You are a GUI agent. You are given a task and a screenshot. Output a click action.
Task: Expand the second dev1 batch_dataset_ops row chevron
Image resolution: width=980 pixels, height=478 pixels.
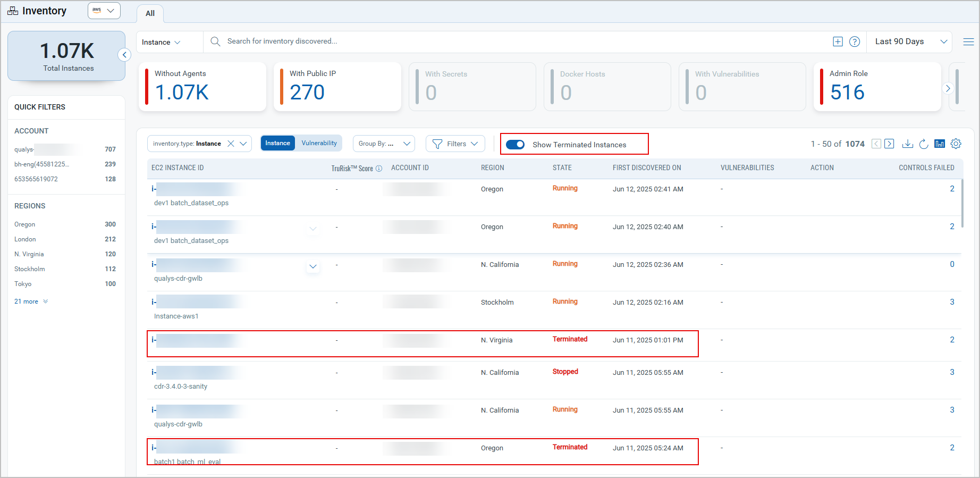pyautogui.click(x=313, y=229)
